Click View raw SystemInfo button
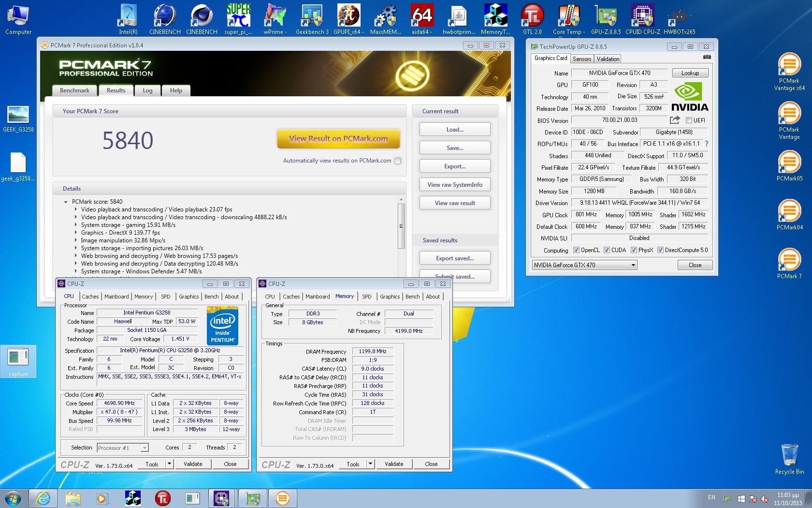The height and width of the screenshot is (508, 812). click(455, 185)
